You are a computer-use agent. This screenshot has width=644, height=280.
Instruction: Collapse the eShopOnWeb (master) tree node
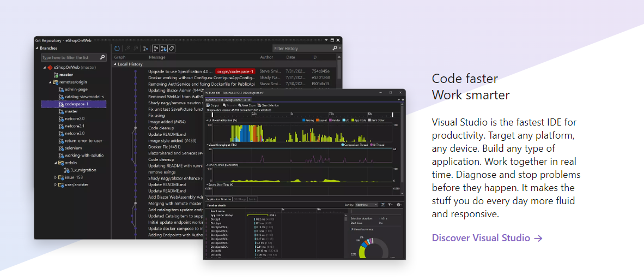(44, 68)
